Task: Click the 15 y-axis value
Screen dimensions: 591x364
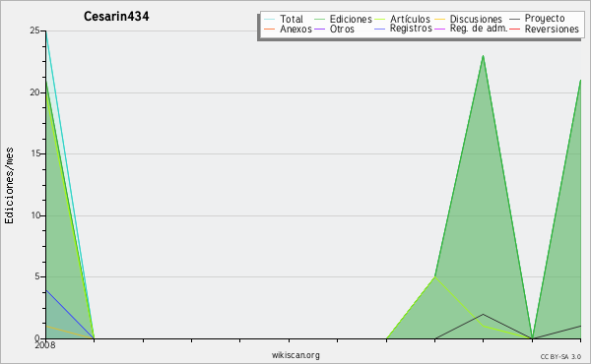Action: tap(35, 153)
